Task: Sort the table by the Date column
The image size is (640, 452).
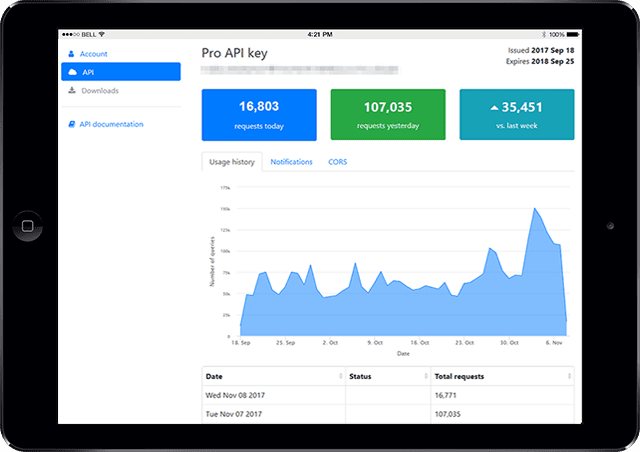Action: pos(340,376)
